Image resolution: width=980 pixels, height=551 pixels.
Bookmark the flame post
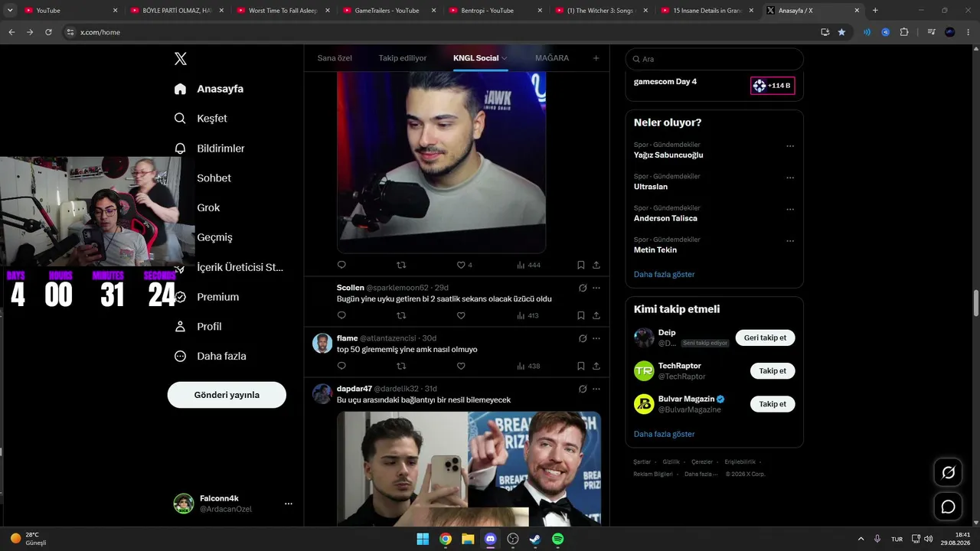581,366
